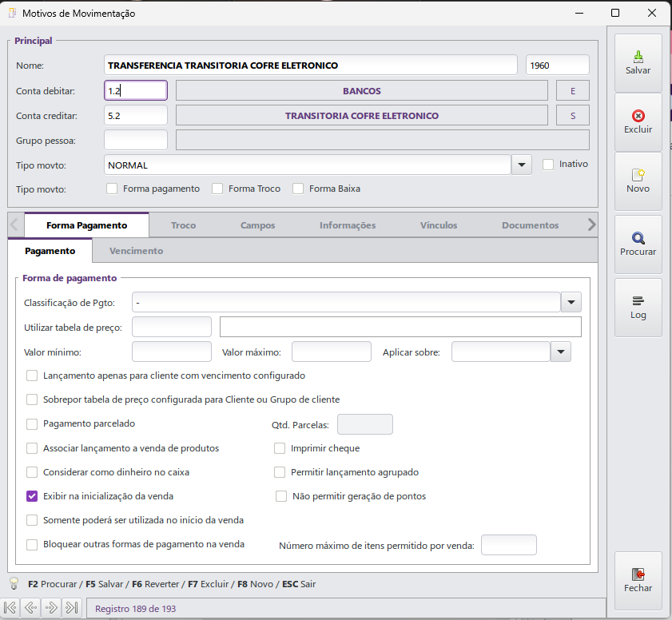Screen dimensions: 672x620
Task: Jump to the last record using the navigation arrow
Action: [x=72, y=607]
